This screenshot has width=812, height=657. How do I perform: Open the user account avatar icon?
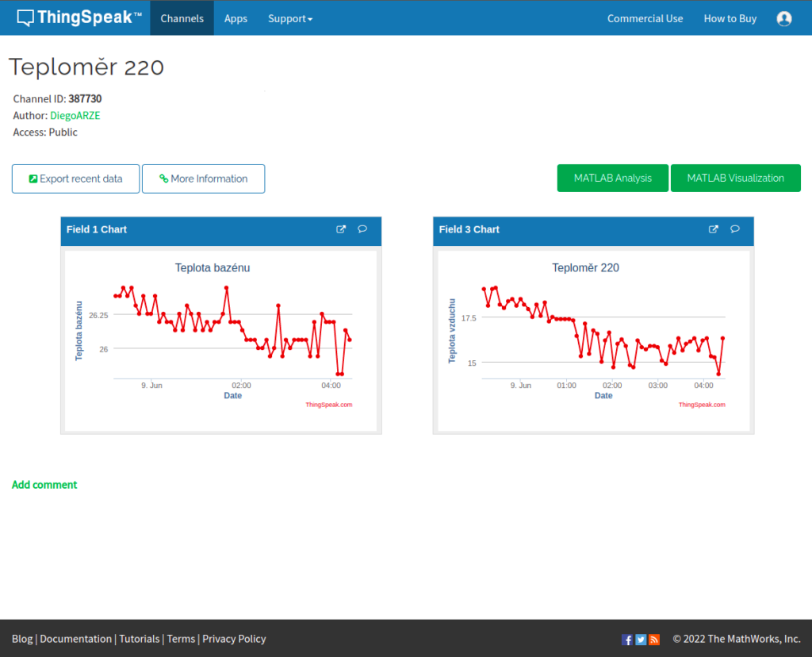tap(784, 18)
